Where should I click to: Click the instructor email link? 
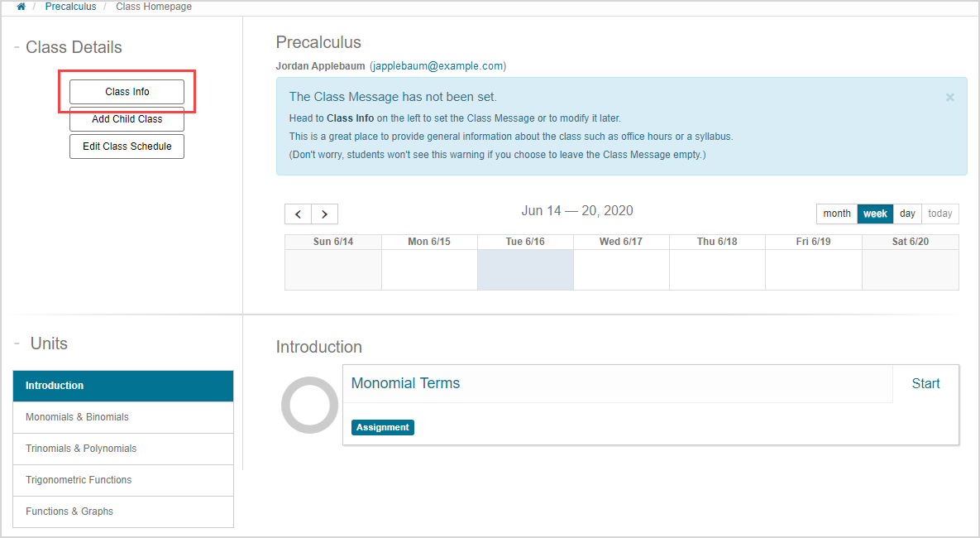pyautogui.click(x=437, y=66)
